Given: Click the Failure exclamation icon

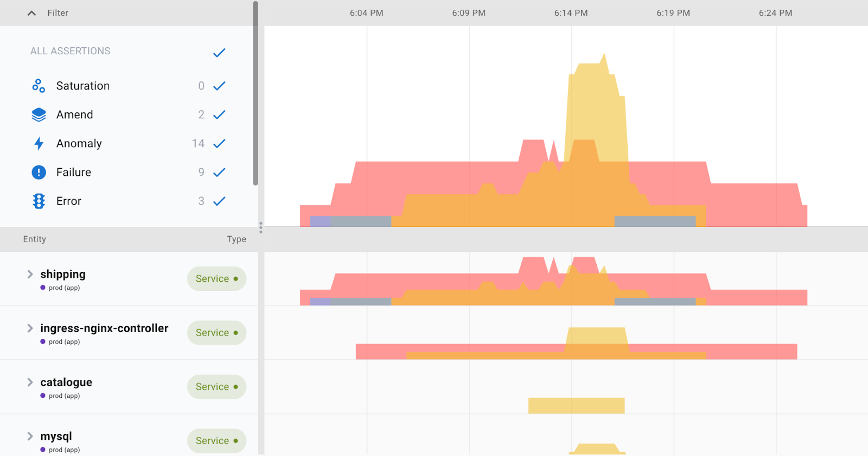Looking at the screenshot, I should 39,172.
